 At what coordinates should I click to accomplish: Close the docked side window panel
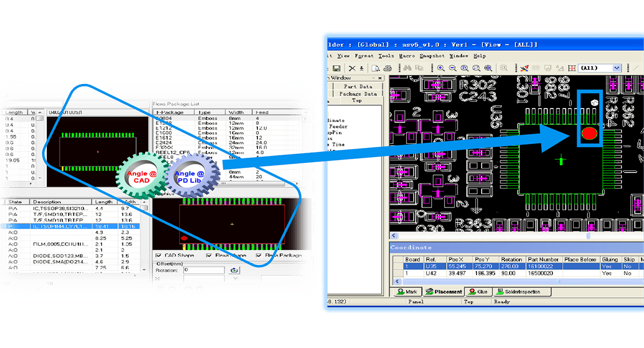click(380, 78)
